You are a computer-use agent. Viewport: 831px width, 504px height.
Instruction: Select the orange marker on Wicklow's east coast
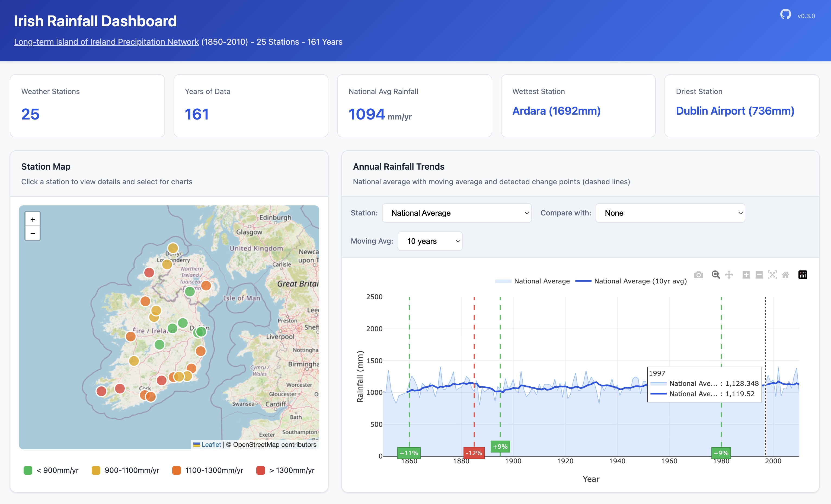(x=201, y=351)
